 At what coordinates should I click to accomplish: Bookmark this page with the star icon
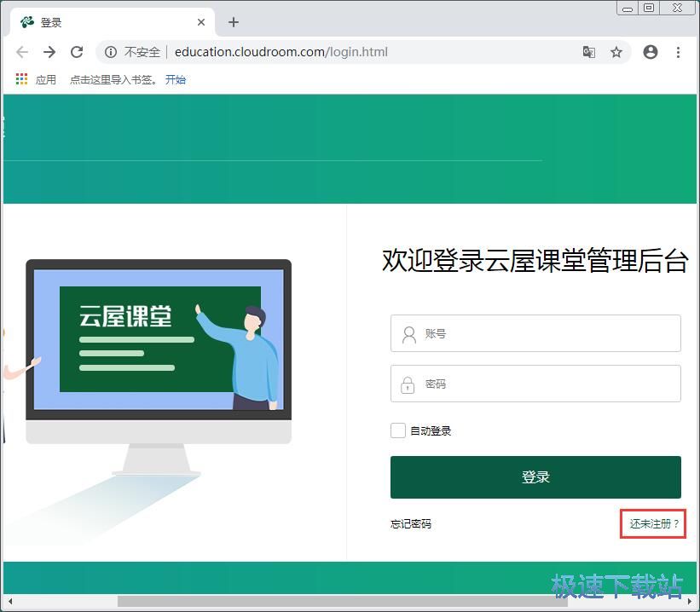click(x=616, y=52)
